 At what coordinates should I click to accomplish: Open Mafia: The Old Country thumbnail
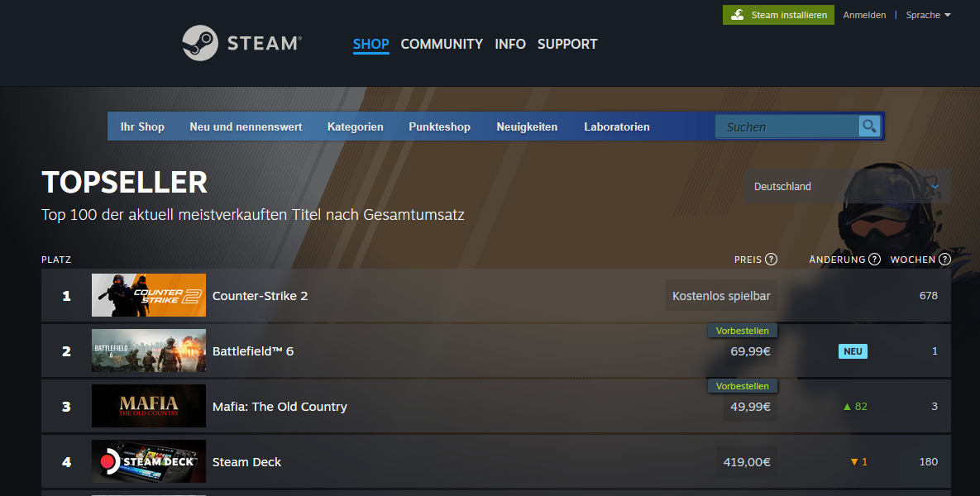[x=149, y=406]
